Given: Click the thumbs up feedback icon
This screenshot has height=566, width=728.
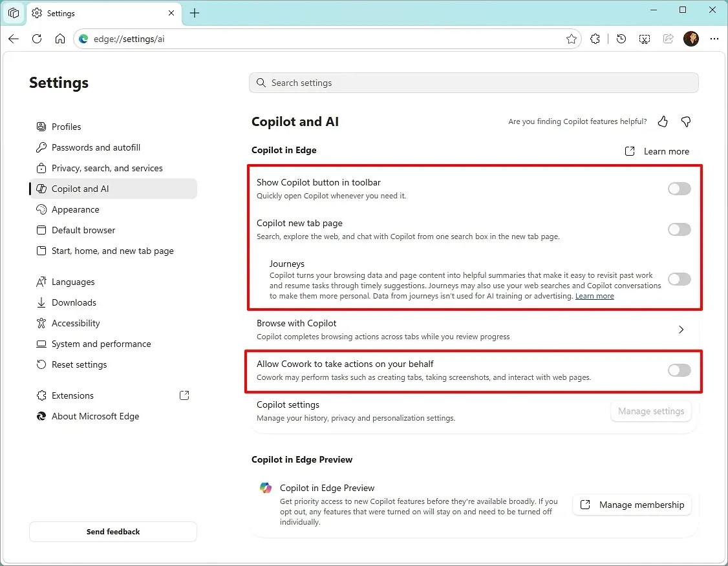Looking at the screenshot, I should coord(663,121).
